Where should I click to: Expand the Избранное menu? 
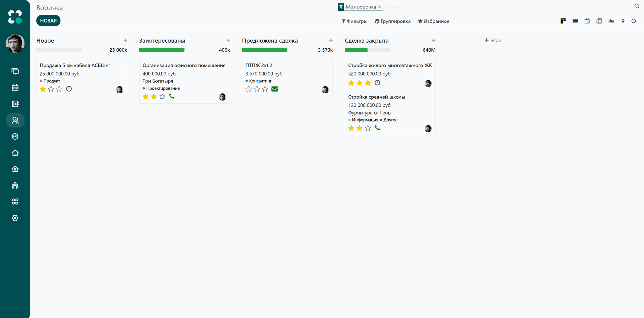pyautogui.click(x=434, y=21)
